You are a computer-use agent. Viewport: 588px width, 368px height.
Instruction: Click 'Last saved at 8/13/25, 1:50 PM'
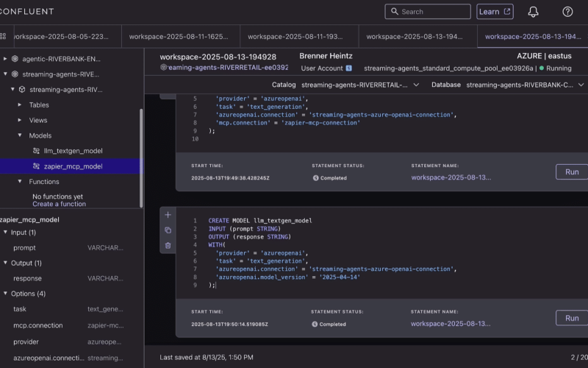click(207, 357)
